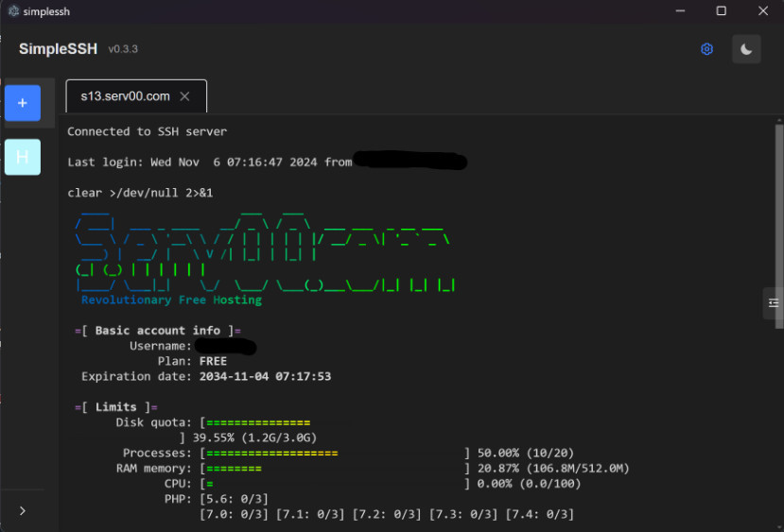This screenshot has height=532, width=784.
Task: Open settings via the blue gear icon
Action: pyautogui.click(x=706, y=49)
